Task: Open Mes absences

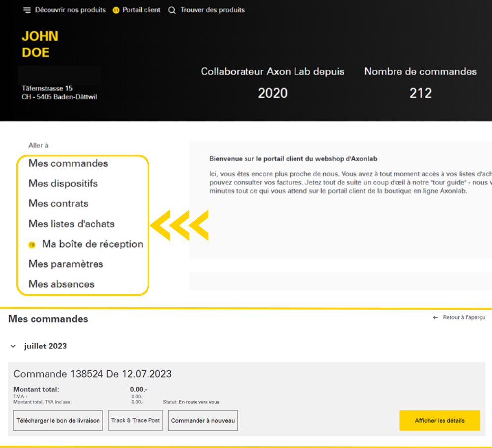Action: pyautogui.click(x=61, y=284)
